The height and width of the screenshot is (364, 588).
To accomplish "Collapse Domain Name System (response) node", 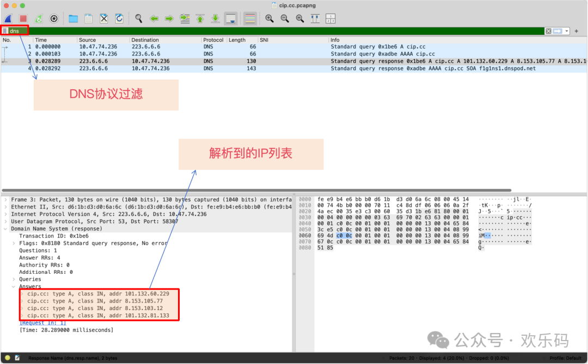I will [5, 229].
